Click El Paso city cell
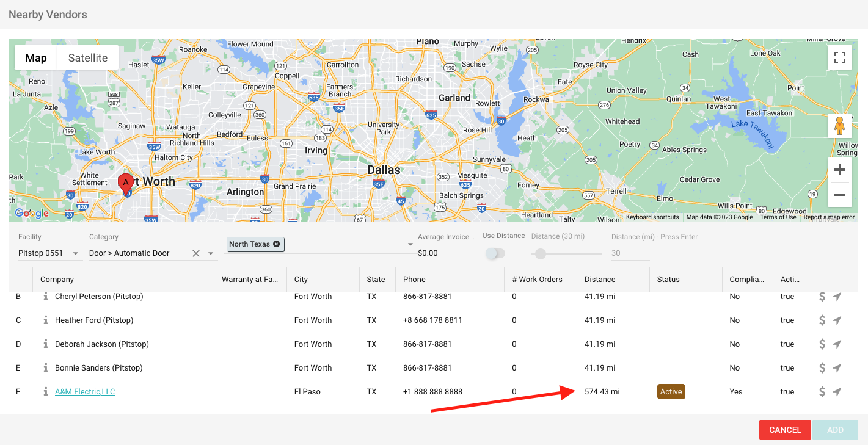This screenshot has width=868, height=445. 307,391
